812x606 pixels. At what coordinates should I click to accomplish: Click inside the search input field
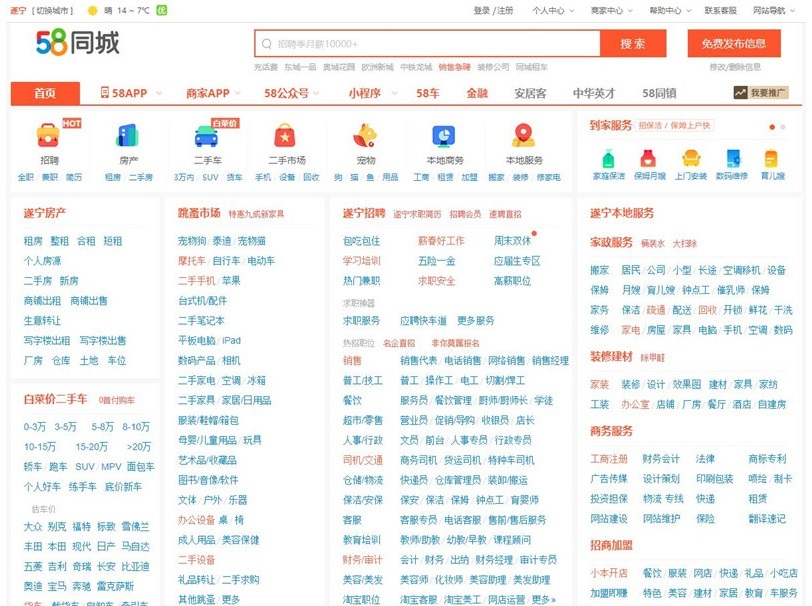(420, 44)
